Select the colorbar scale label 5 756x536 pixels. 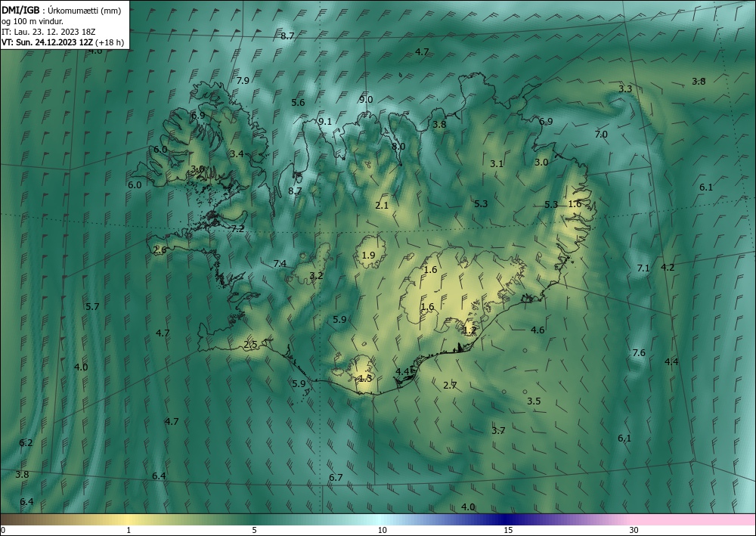click(254, 530)
